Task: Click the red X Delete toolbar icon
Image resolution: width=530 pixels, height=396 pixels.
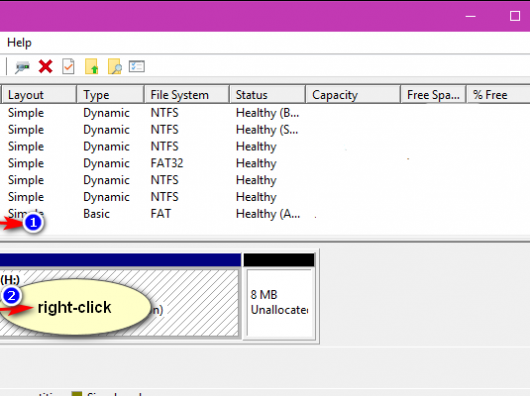Action: click(45, 66)
